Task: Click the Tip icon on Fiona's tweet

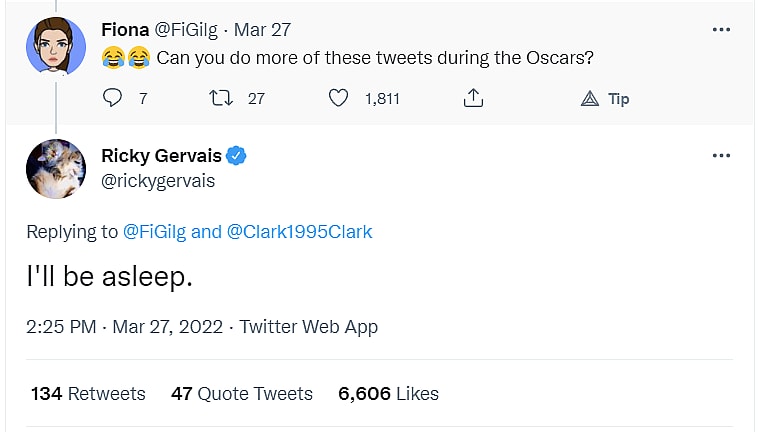Action: [x=591, y=98]
